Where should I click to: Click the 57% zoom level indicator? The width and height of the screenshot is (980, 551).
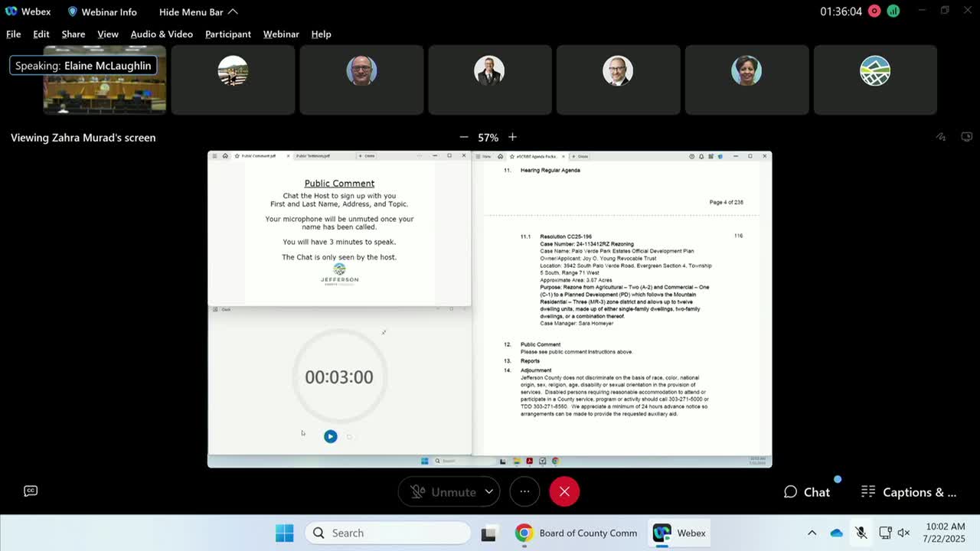[x=488, y=137]
